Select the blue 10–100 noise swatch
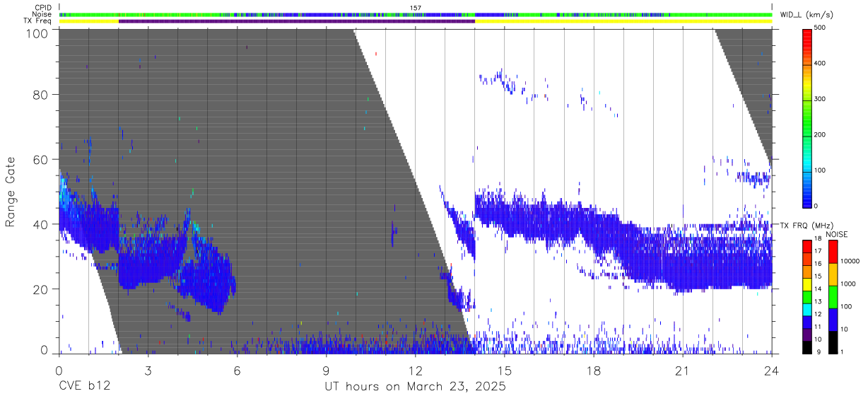 coord(832,320)
